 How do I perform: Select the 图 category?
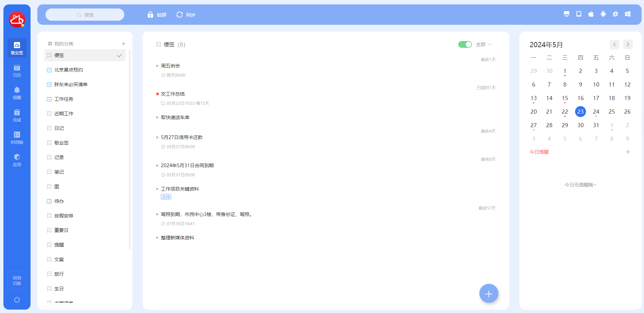tap(85, 187)
